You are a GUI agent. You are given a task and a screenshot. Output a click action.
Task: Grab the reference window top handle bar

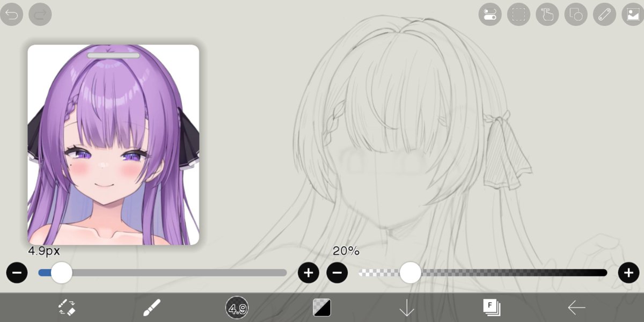113,55
